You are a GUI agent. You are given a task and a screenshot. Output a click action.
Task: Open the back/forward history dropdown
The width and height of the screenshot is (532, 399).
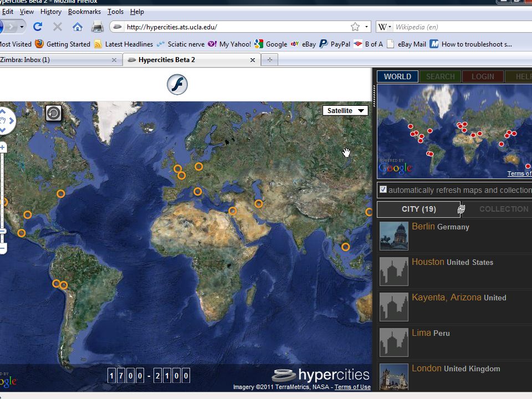pos(22,27)
